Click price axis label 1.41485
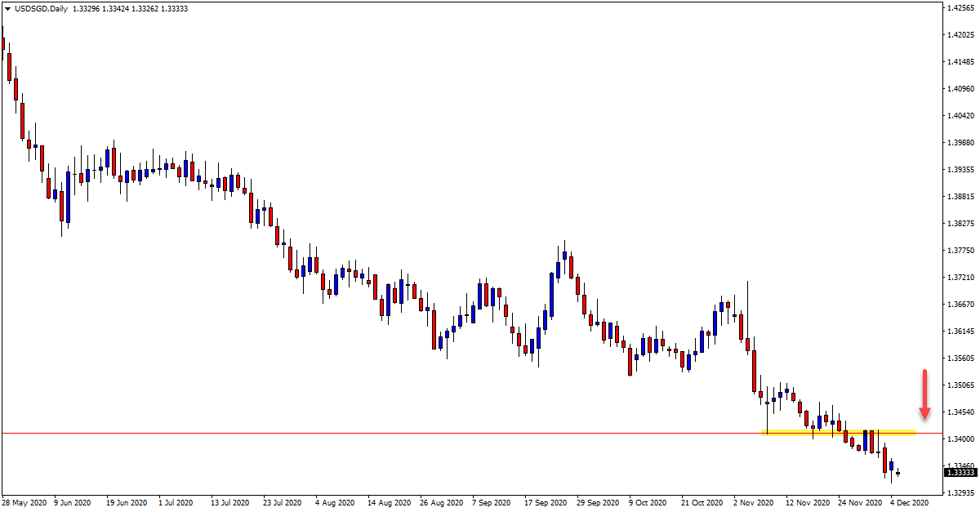 click(x=961, y=62)
